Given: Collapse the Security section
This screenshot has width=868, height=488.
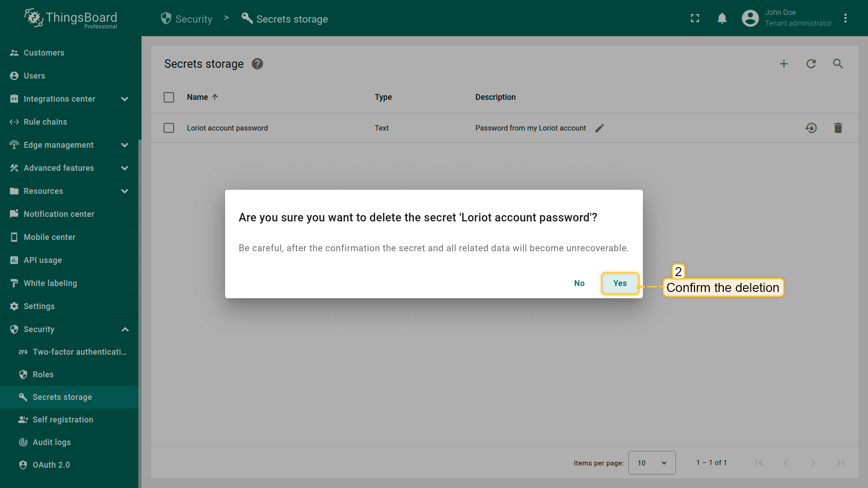Looking at the screenshot, I should pos(125,329).
